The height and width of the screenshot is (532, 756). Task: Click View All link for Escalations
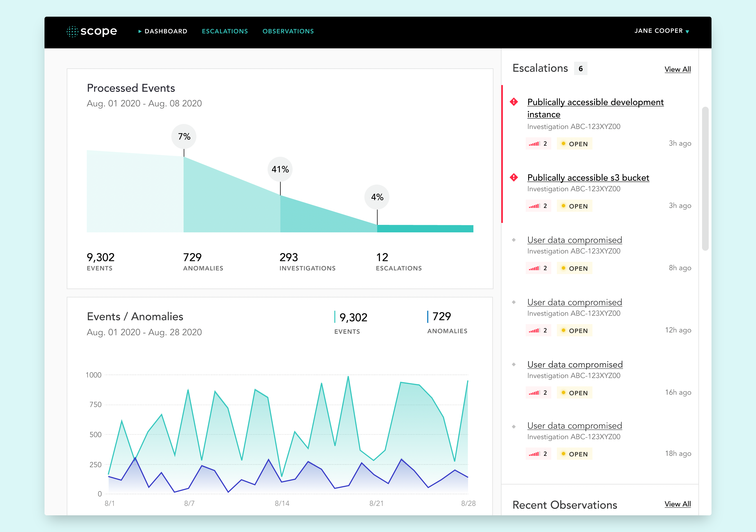coord(677,69)
